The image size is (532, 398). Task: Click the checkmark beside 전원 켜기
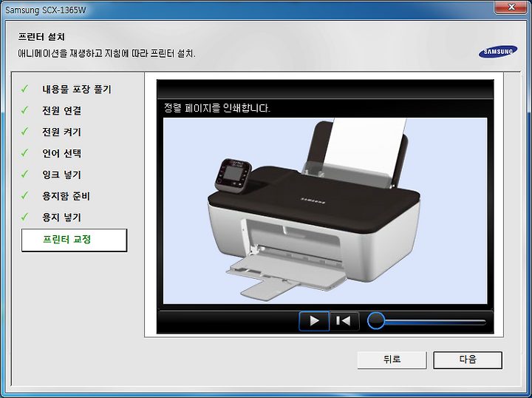pyautogui.click(x=24, y=132)
